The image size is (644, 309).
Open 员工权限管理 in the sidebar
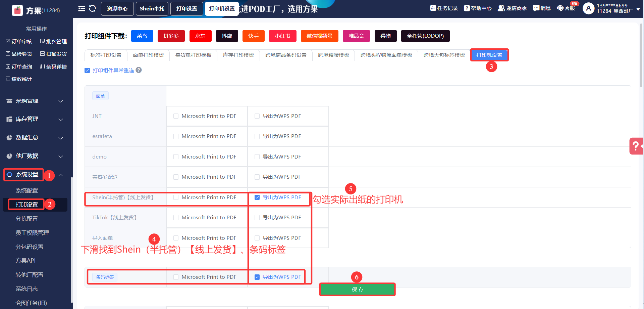coord(32,233)
